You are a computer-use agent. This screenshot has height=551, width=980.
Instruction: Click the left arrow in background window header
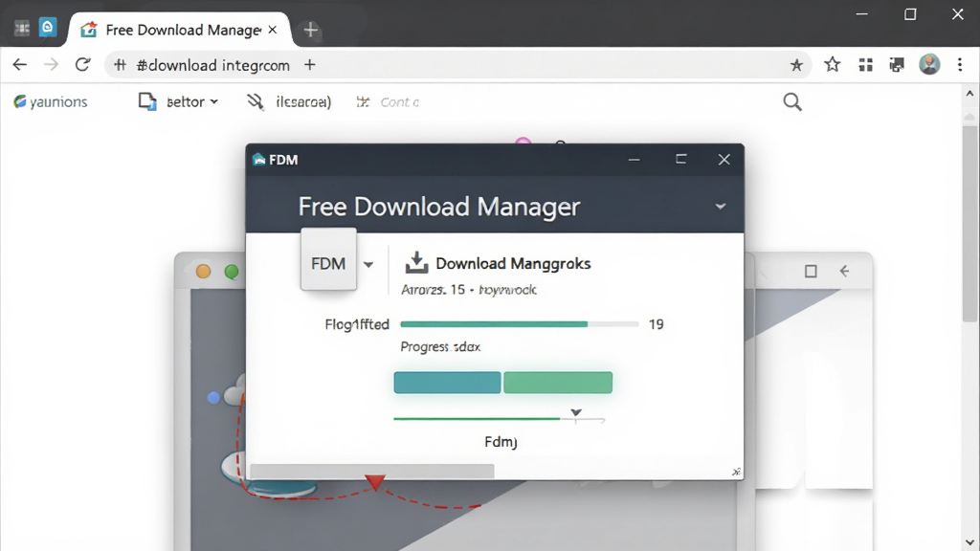[844, 271]
